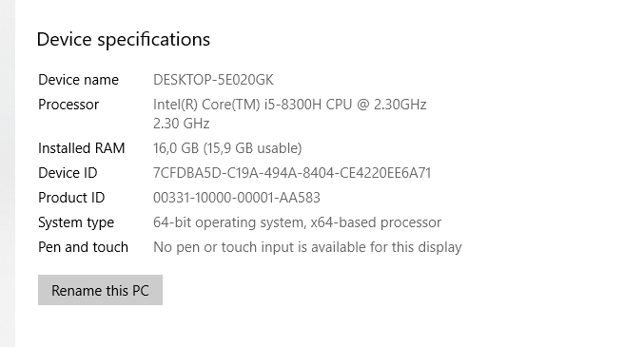Click the Device ID label

[x=68, y=173]
